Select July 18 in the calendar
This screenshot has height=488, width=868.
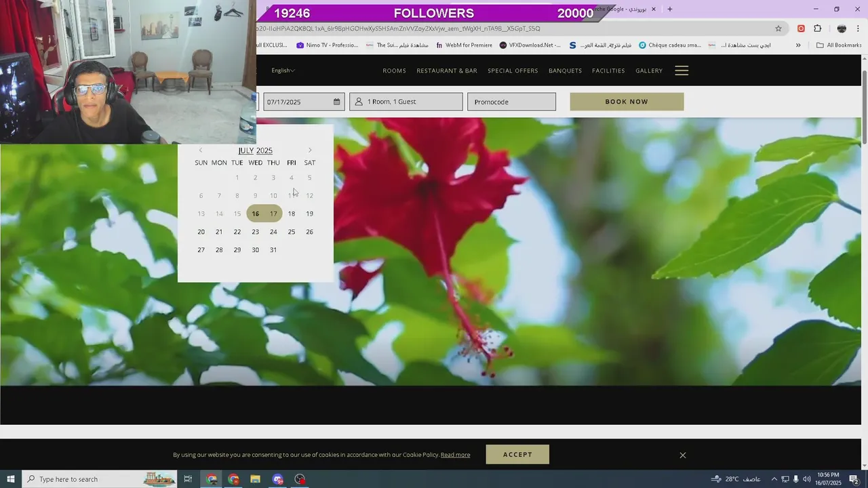coord(292,213)
